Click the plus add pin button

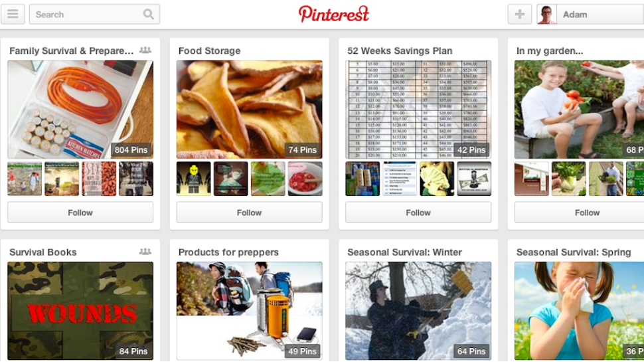tap(520, 15)
